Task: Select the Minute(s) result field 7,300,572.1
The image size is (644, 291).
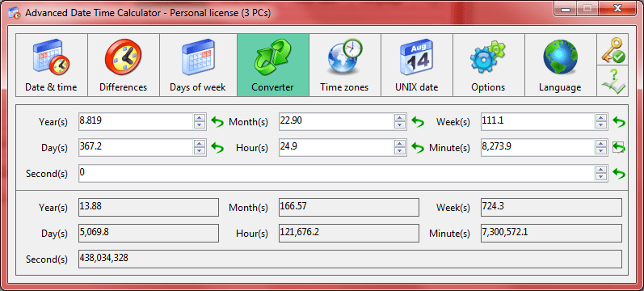Action: coord(551,233)
